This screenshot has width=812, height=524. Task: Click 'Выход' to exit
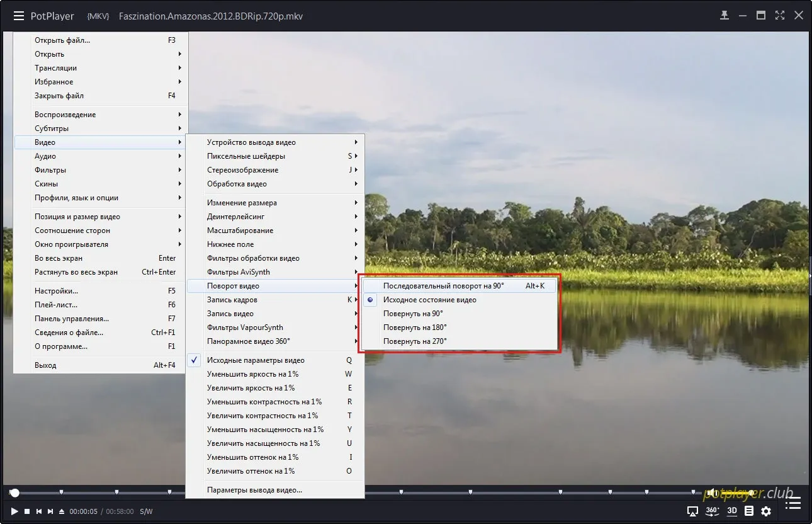[99, 365]
